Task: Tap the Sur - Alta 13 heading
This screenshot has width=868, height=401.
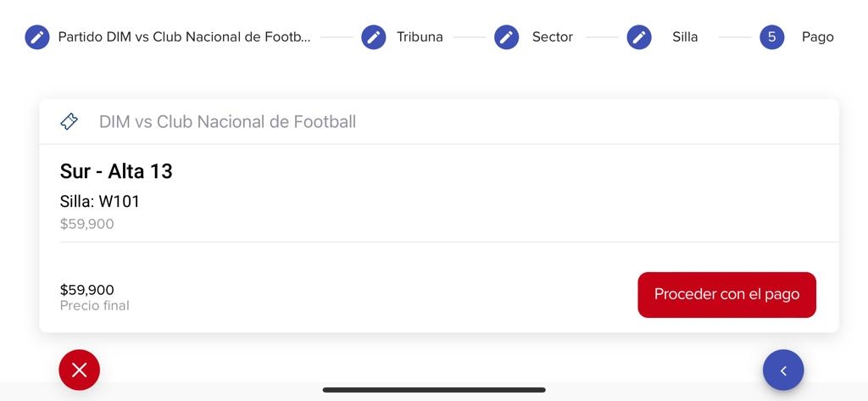Action: (x=116, y=171)
